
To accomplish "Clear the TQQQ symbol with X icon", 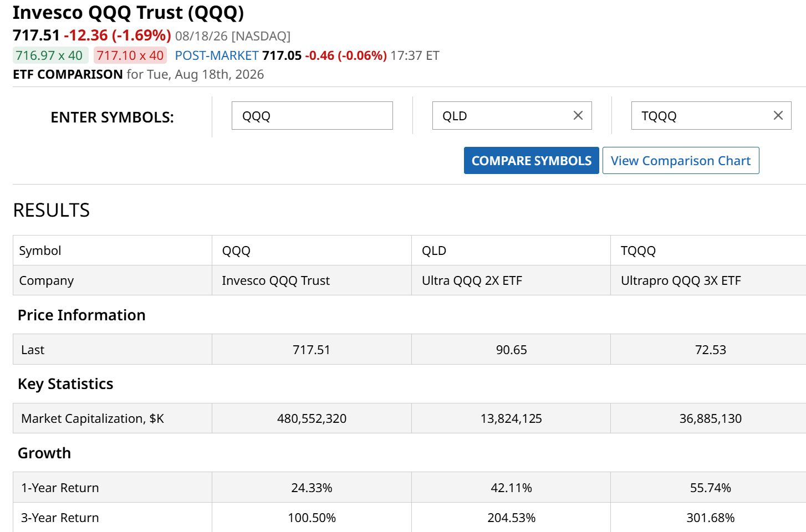I will coord(778,115).
